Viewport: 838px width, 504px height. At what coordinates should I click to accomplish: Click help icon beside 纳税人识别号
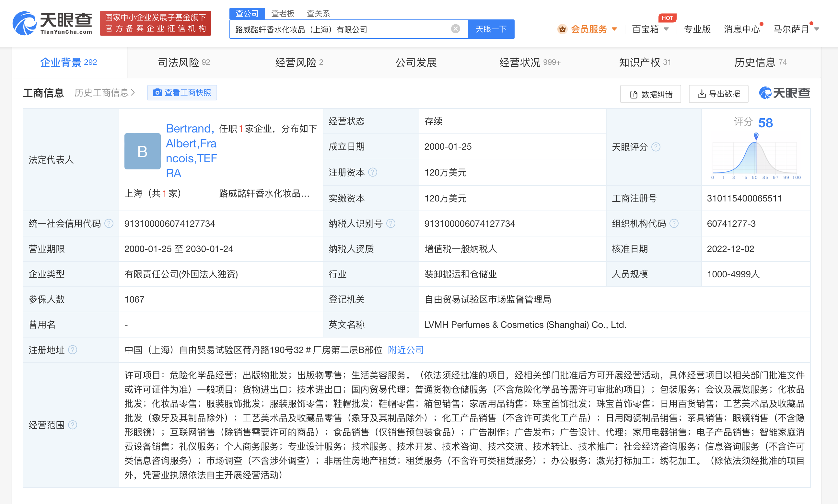(x=390, y=223)
